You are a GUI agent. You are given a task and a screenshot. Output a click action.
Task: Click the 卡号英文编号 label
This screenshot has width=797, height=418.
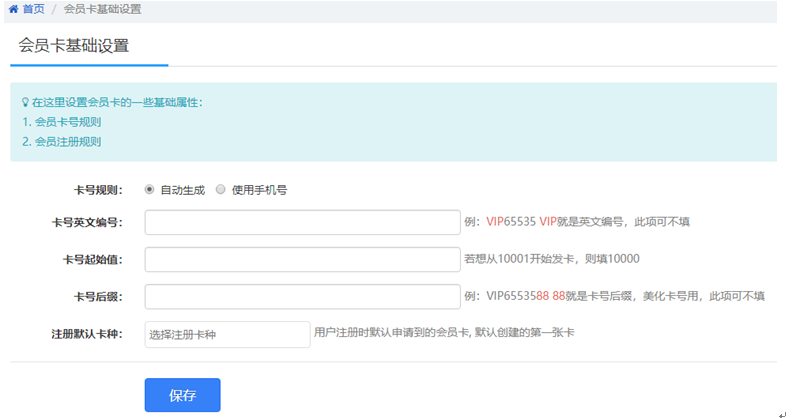pos(87,222)
